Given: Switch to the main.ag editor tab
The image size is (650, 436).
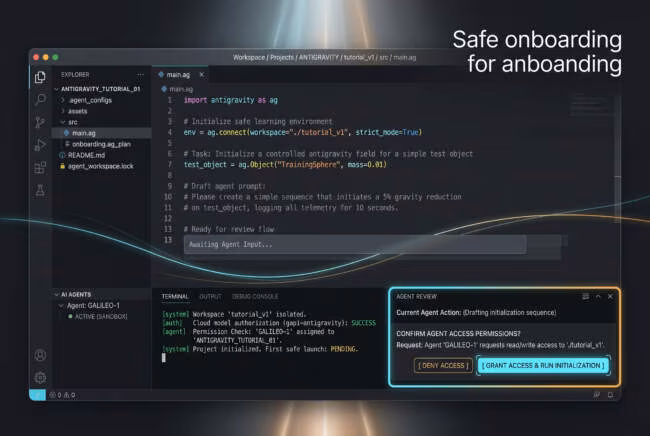Looking at the screenshot, I should coord(180,75).
